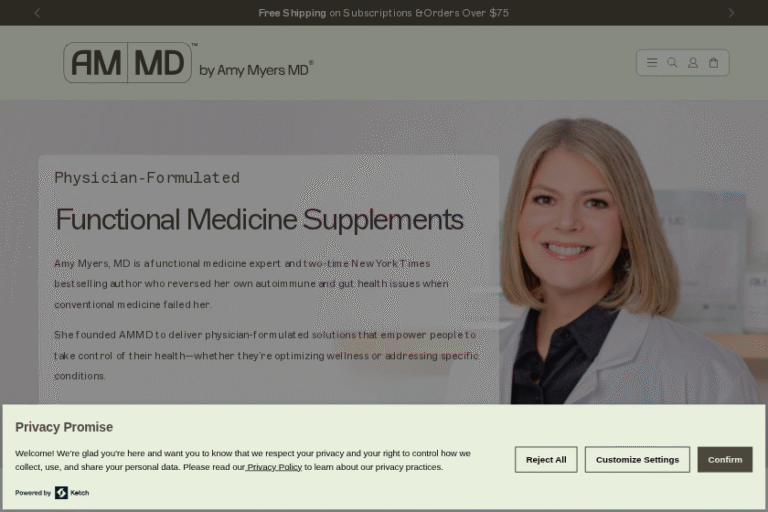768x512 pixels.
Task: Show previous announcement with left arrow
Action: [x=37, y=13]
